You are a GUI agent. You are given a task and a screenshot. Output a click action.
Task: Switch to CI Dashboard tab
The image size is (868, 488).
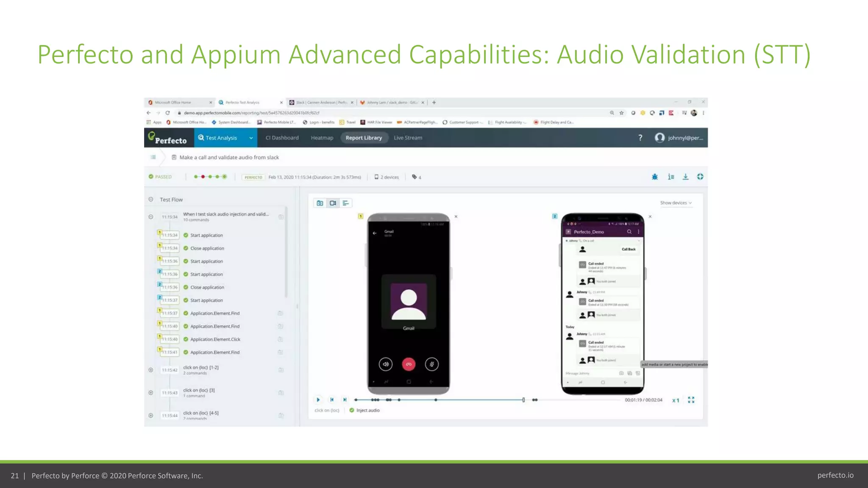282,138
